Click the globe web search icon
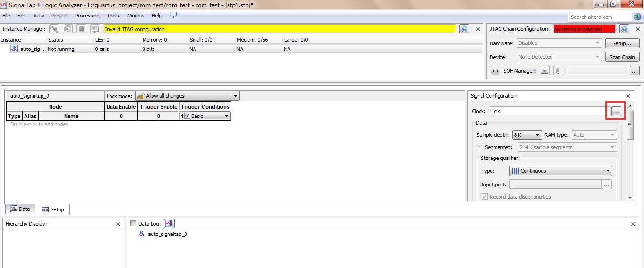The height and width of the screenshot is (268, 644). pos(638,17)
